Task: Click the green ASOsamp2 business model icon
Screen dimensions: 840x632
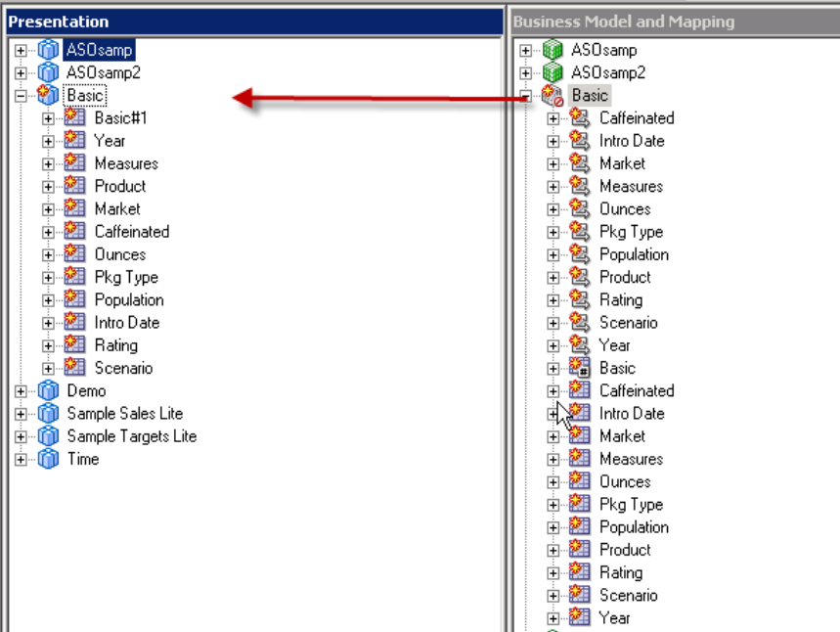Action: coord(553,73)
